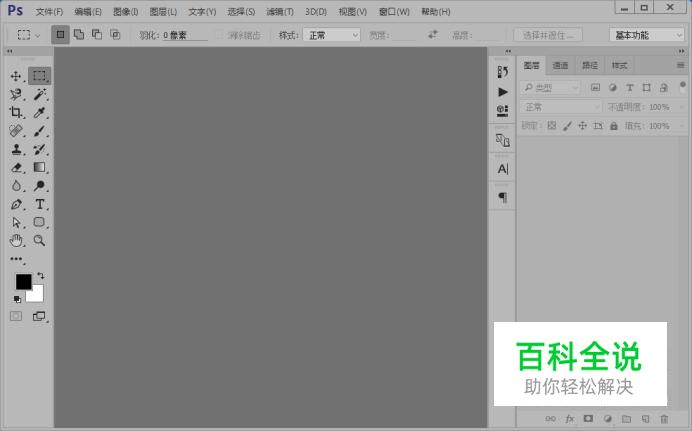Choose Intersect with Selection mode
Image resolution: width=692 pixels, height=431 pixels.
(x=115, y=34)
